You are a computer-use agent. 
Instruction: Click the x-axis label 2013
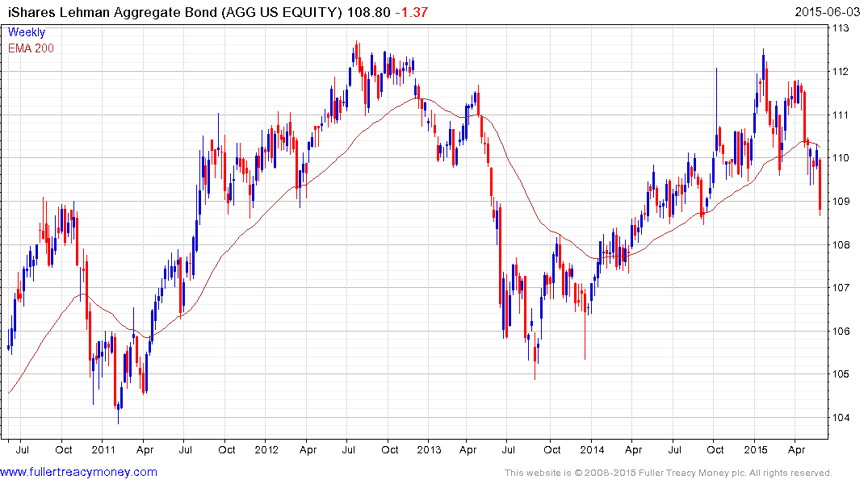click(429, 449)
